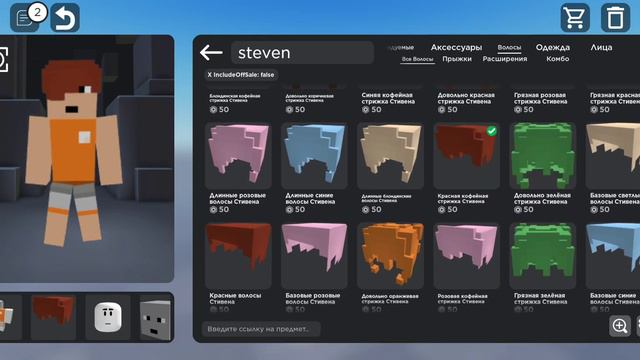
Task: Select the Длинные синие волосы Стивена item
Action: click(314, 156)
